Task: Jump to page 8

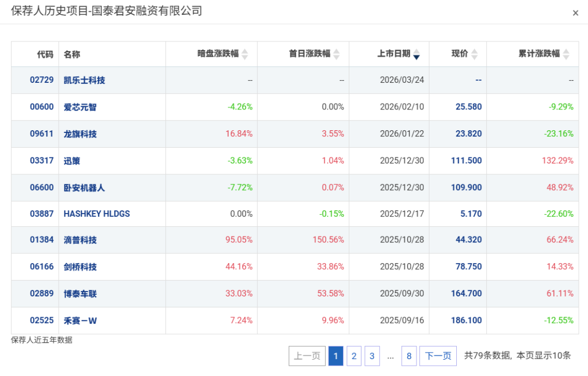Action: coord(409,356)
